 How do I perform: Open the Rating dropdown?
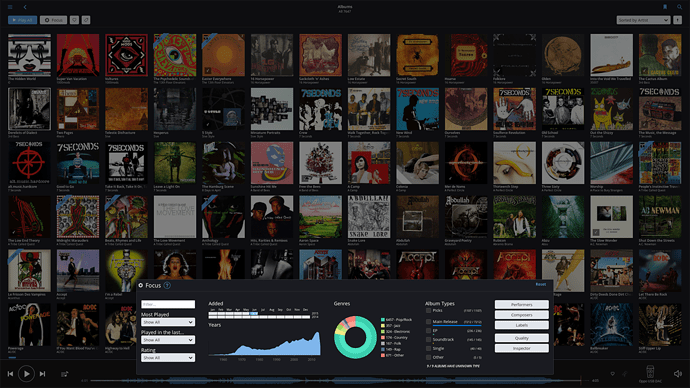(168, 358)
